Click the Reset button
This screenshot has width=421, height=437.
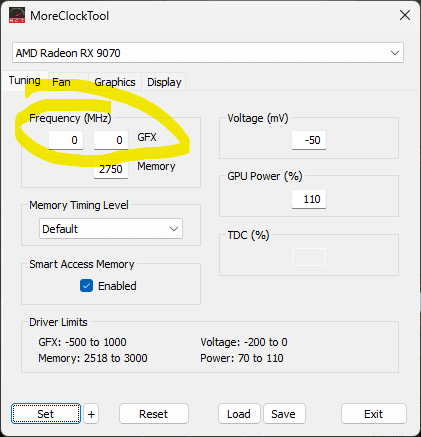coord(154,414)
